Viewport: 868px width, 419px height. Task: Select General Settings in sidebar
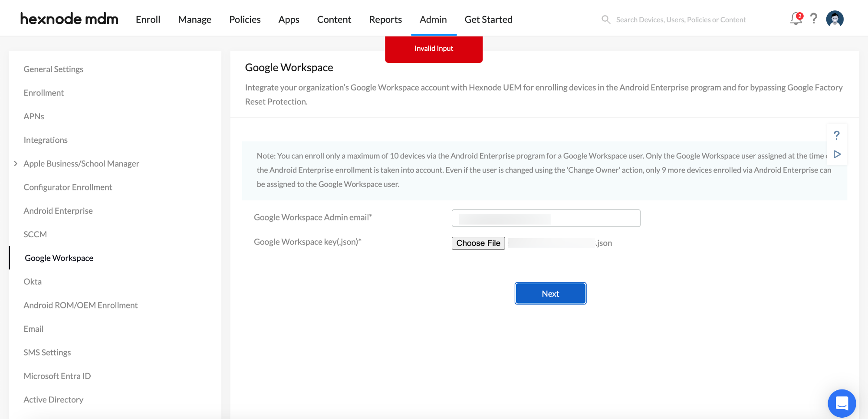53,69
